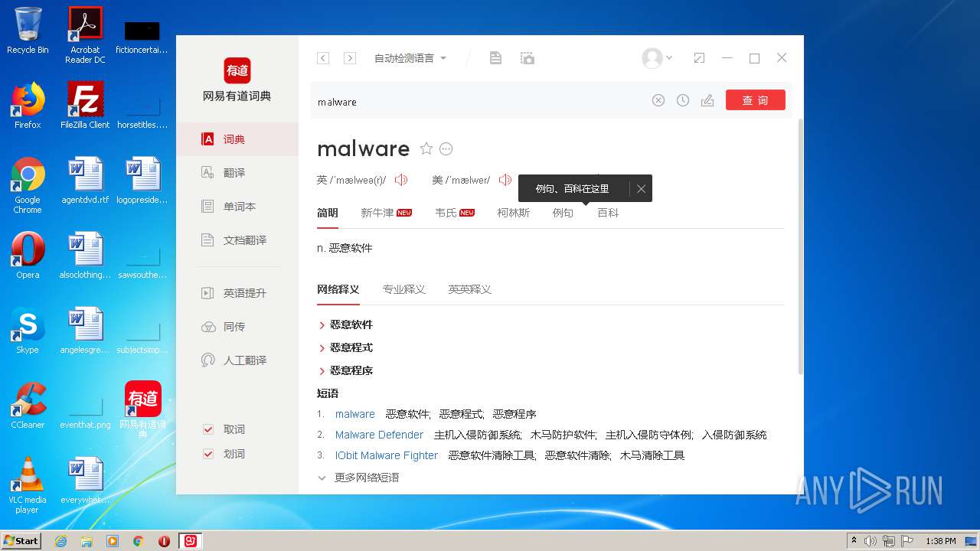Open 同传 in sidebar
Image resolution: width=980 pixels, height=551 pixels.
point(237,327)
